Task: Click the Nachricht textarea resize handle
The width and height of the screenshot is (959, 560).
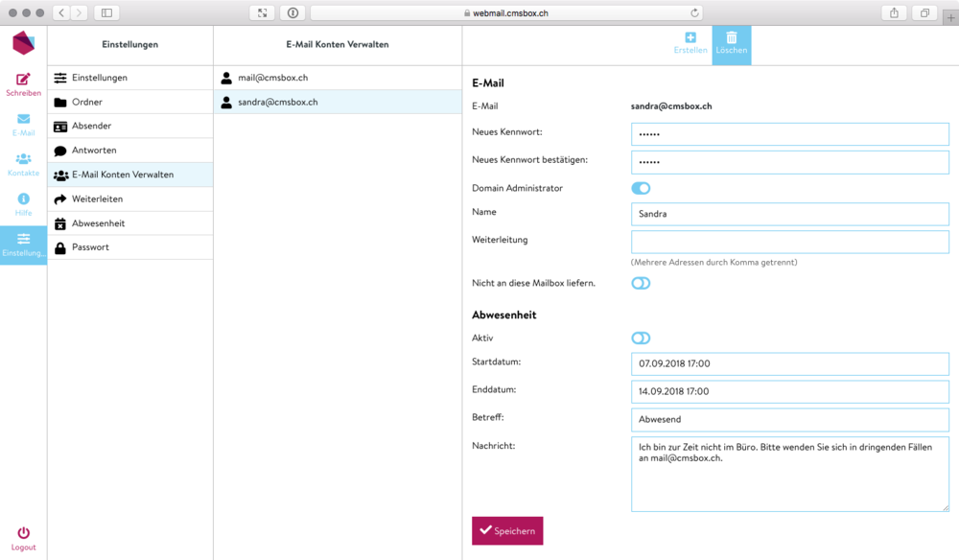Action: pos(945,507)
